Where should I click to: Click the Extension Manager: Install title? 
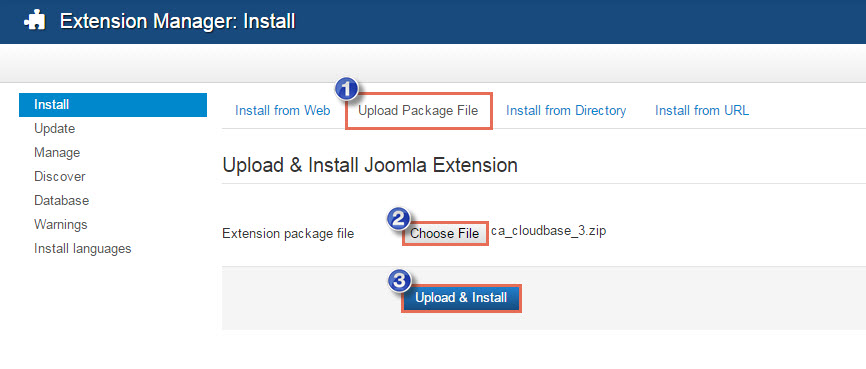click(177, 22)
